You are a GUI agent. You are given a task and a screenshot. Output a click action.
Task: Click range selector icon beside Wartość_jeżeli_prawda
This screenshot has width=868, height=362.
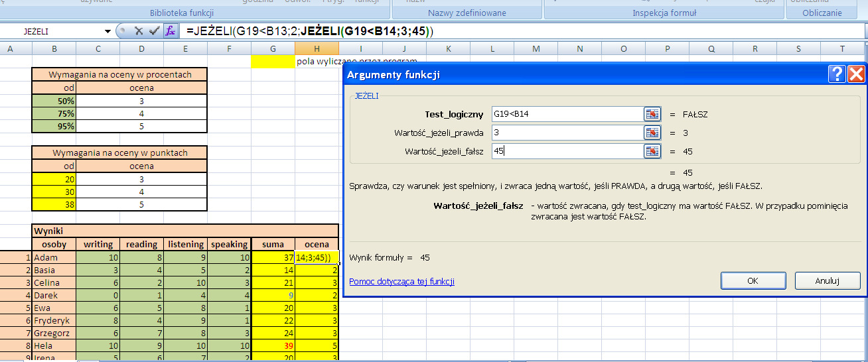coord(652,133)
